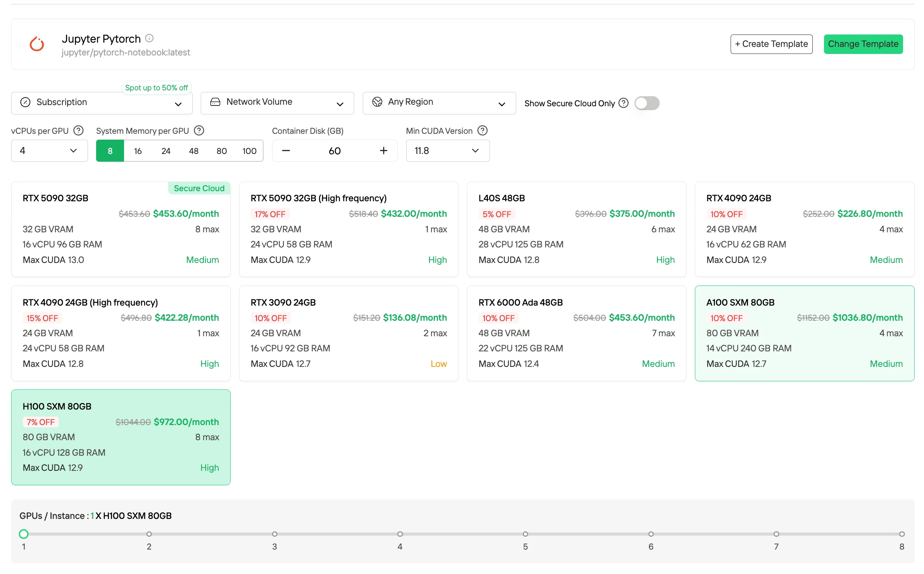
Task: Click the 7% OFF badge on H100 card
Action: point(41,422)
